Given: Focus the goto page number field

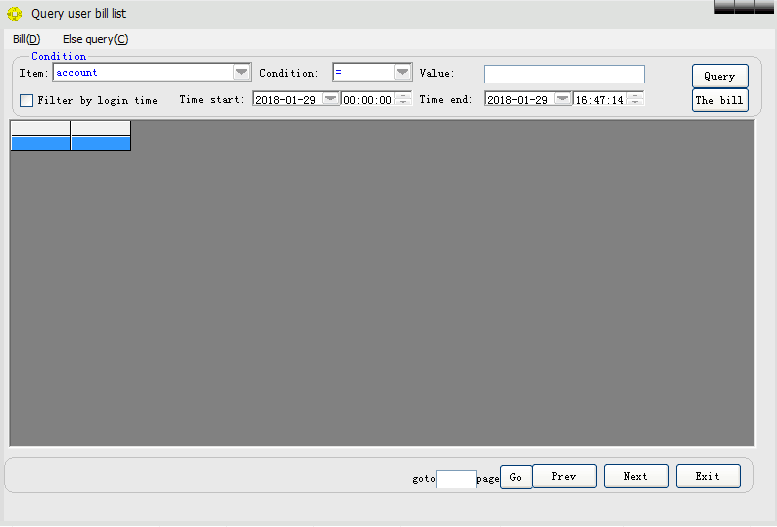Looking at the screenshot, I should click(x=456, y=479).
